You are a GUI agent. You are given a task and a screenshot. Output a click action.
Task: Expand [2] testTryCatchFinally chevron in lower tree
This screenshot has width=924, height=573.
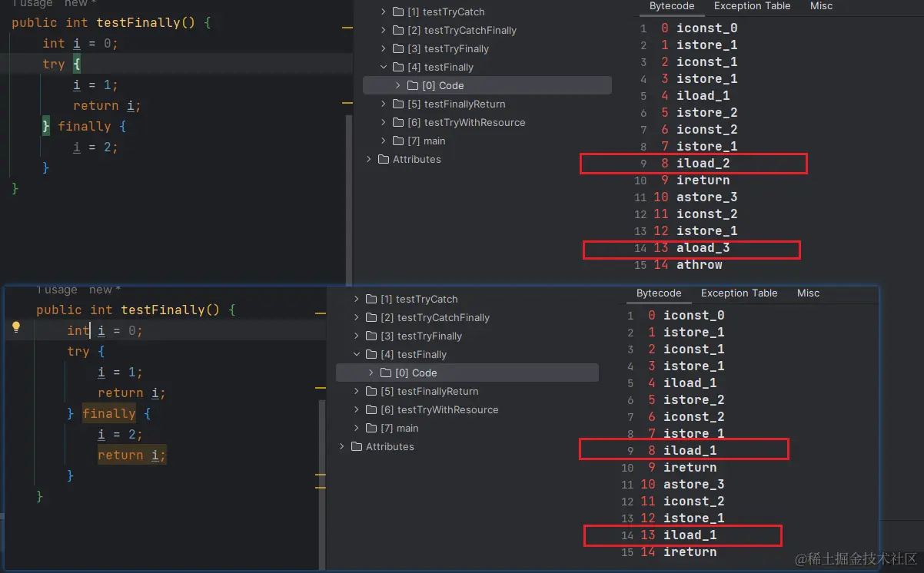point(357,318)
